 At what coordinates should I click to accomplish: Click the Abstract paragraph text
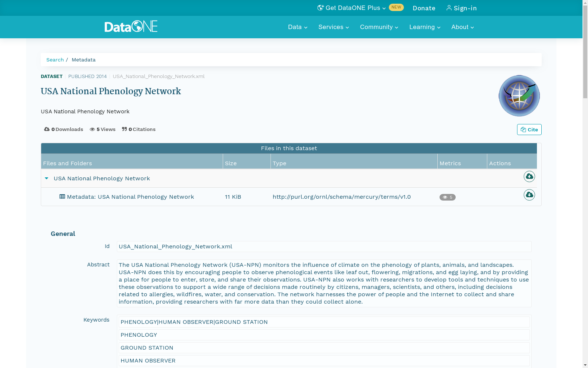324,283
